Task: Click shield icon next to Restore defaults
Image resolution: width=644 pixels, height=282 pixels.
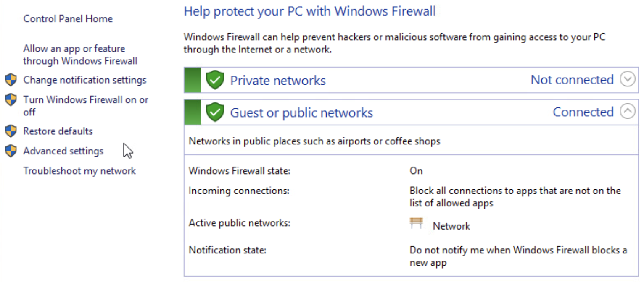Action: click(x=11, y=131)
